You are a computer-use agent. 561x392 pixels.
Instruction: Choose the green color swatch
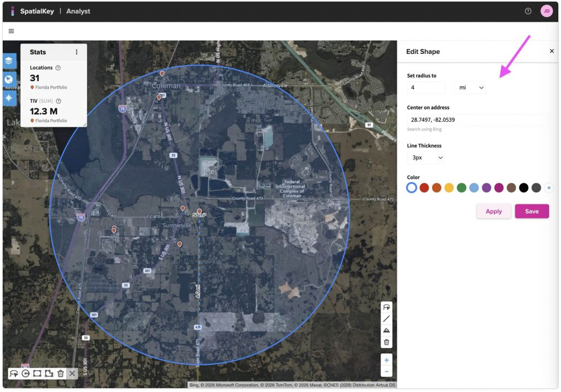click(x=462, y=188)
